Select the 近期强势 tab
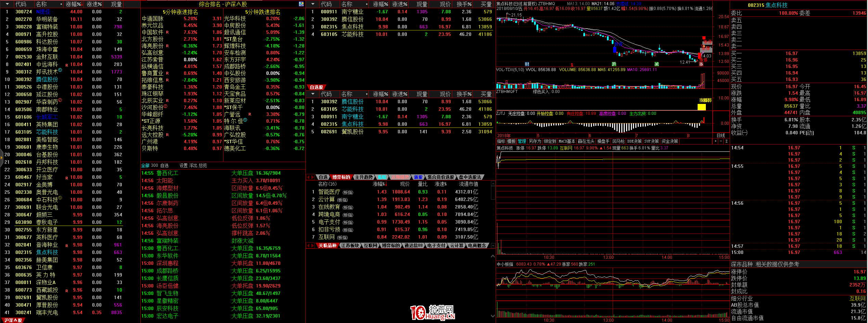 (x=400, y=177)
